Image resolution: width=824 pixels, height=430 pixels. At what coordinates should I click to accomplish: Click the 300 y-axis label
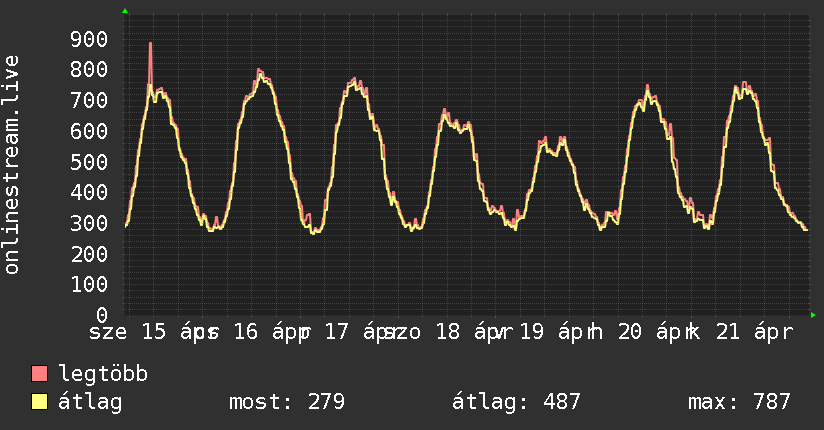click(89, 223)
